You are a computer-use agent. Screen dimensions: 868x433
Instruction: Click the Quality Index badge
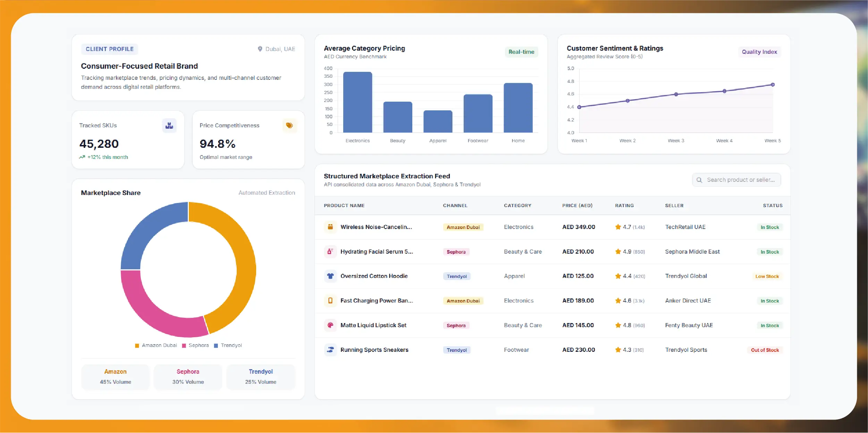pyautogui.click(x=759, y=52)
